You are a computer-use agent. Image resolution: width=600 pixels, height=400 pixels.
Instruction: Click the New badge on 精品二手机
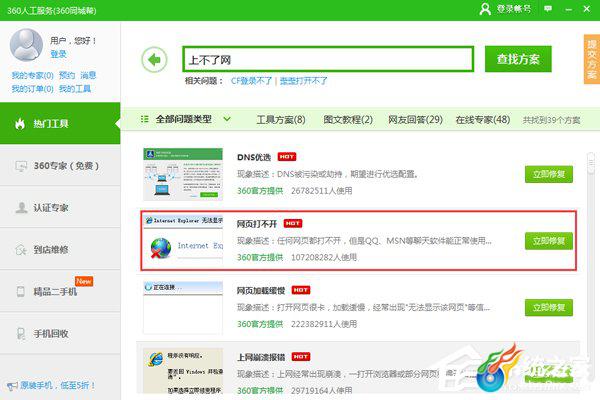point(84,281)
